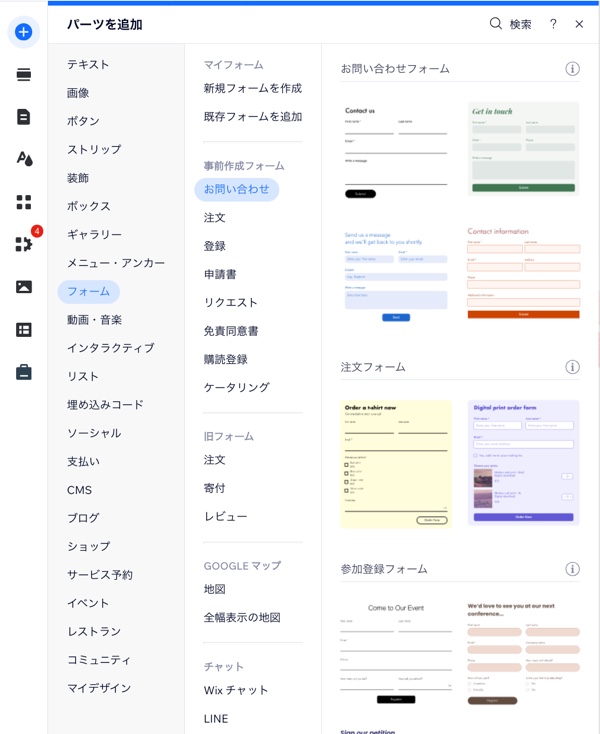Show info for お問い合わせフォーム section
Viewport: 600px width, 734px height.
(572, 69)
